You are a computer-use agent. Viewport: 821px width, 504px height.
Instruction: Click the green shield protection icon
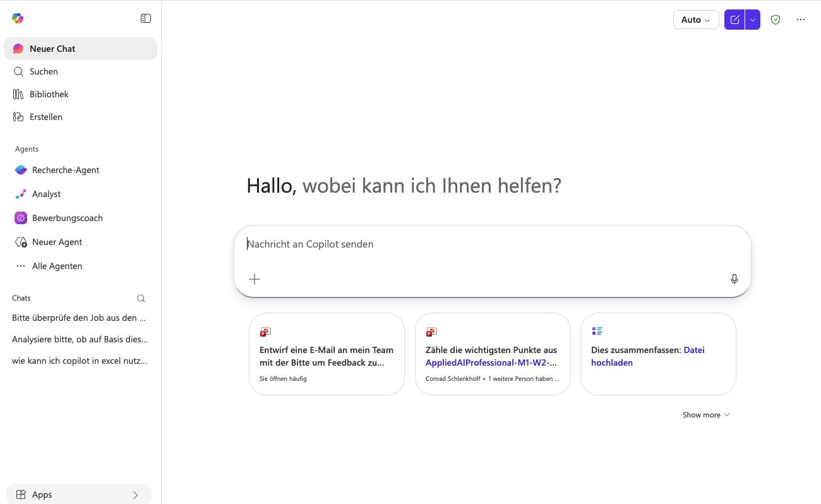(776, 20)
